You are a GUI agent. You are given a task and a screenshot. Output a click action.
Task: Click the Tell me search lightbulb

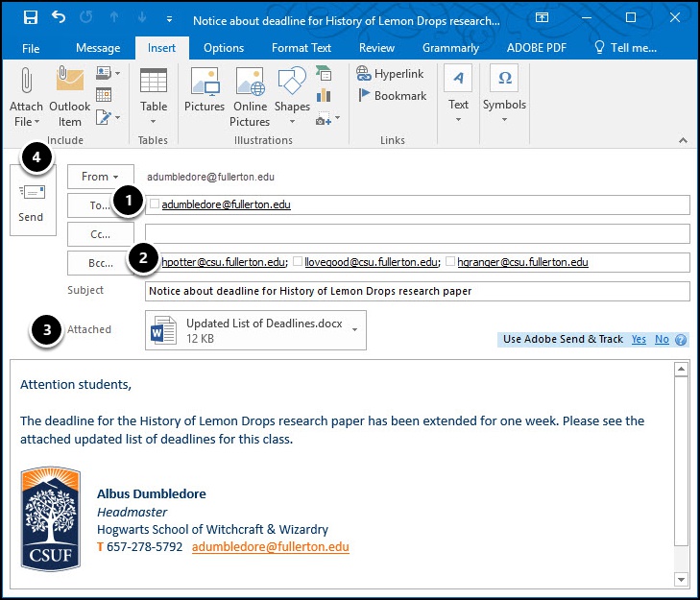point(599,47)
